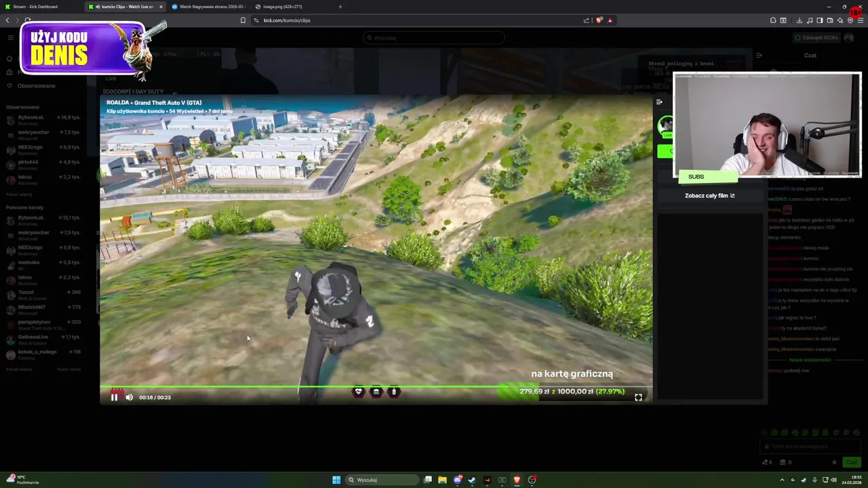
Task: Open browser hamburger main menu
Action: (861, 20)
